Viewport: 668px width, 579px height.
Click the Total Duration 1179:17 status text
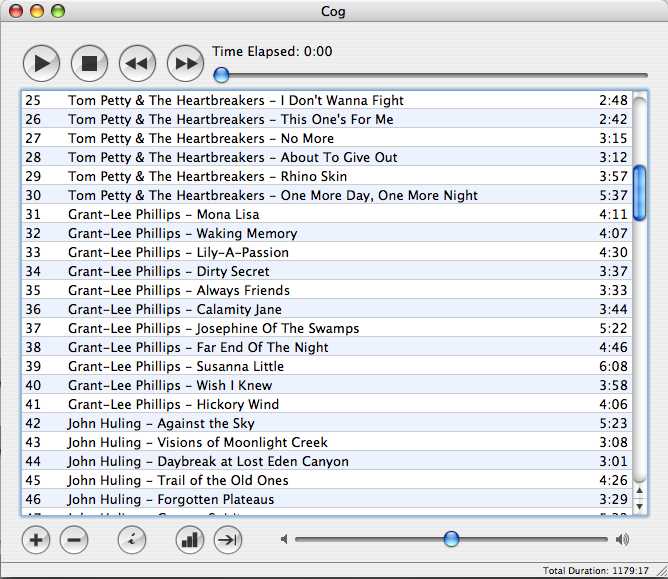point(596,570)
